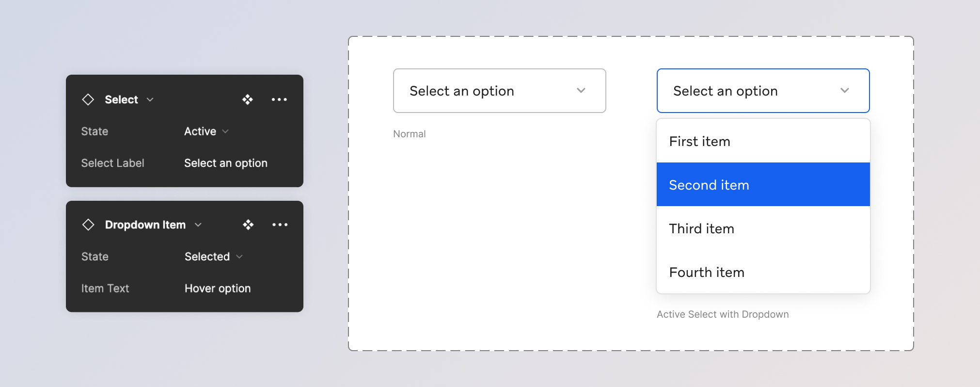The width and height of the screenshot is (980, 387).
Task: Open the three-dot menu in Select panel
Action: pyautogui.click(x=279, y=99)
